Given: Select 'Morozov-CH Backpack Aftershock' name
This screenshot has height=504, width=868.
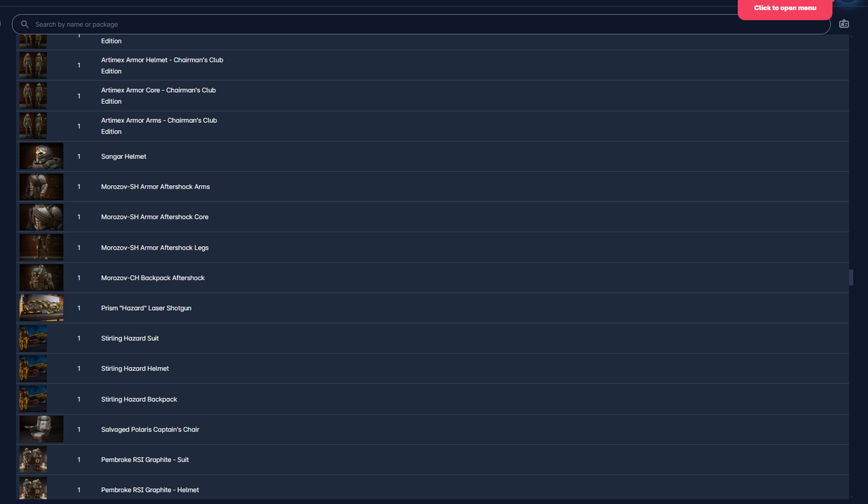Looking at the screenshot, I should [x=153, y=278].
